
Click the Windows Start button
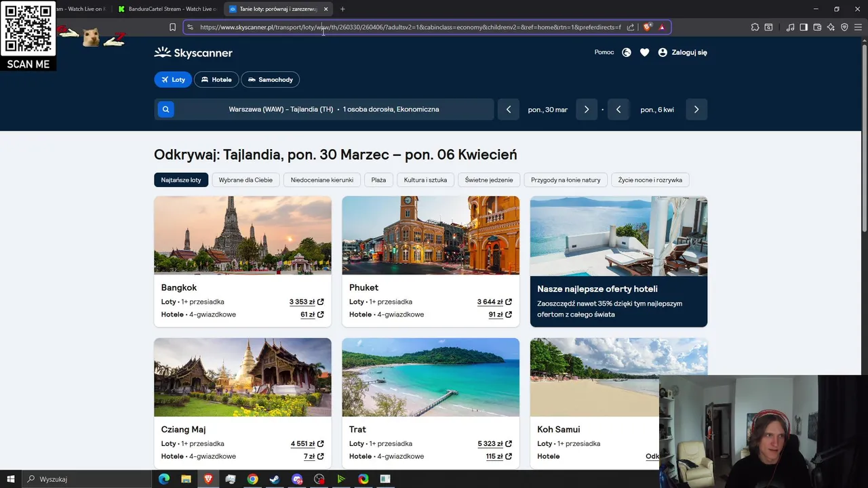11,479
